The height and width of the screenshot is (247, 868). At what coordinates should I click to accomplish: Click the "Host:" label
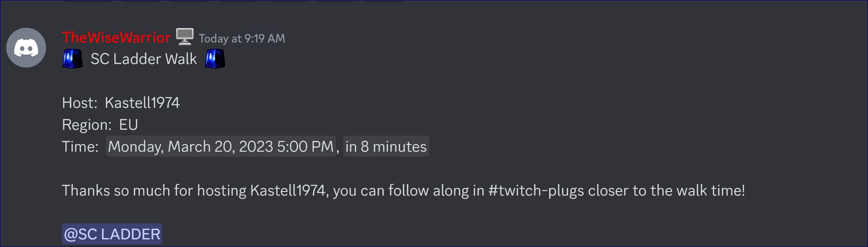[80, 103]
